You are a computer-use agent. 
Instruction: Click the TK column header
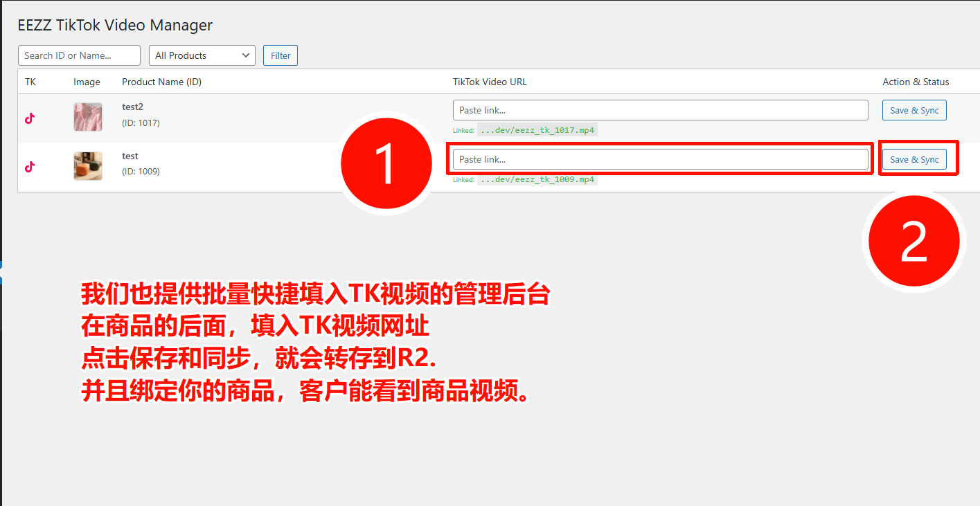point(30,82)
